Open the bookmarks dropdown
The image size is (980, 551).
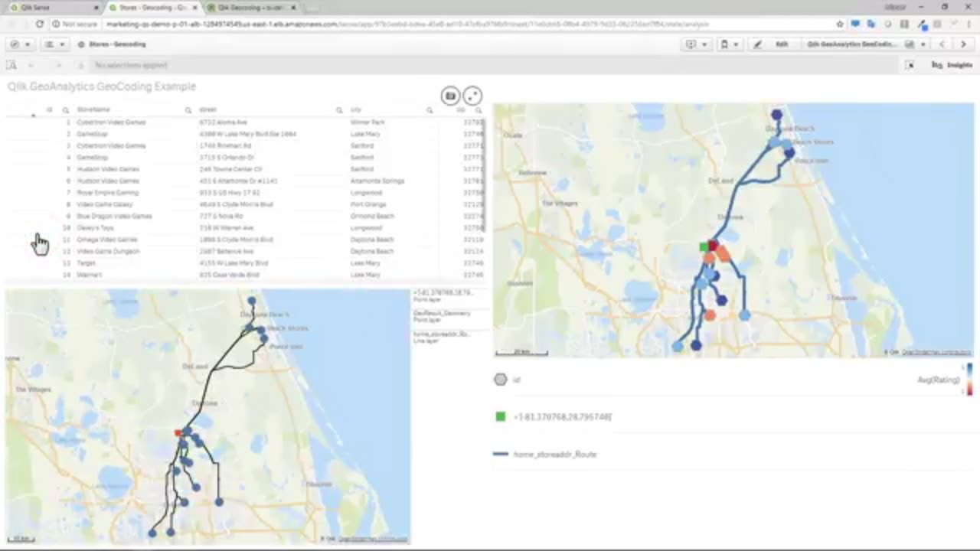728,44
